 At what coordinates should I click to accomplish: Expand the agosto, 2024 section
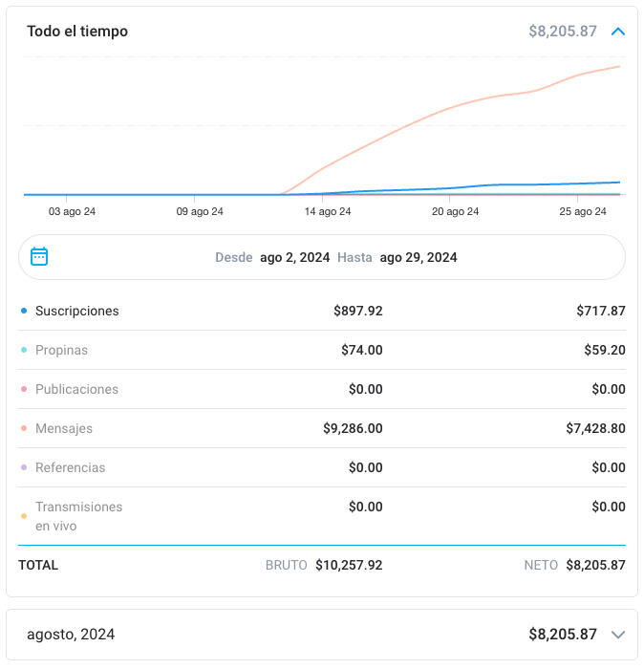pyautogui.click(x=617, y=635)
